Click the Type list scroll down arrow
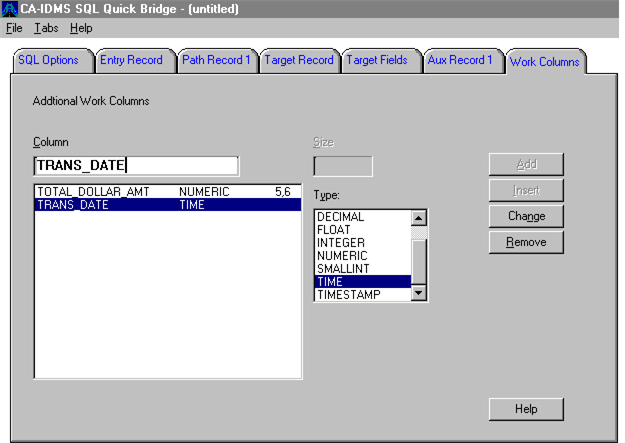 point(419,293)
